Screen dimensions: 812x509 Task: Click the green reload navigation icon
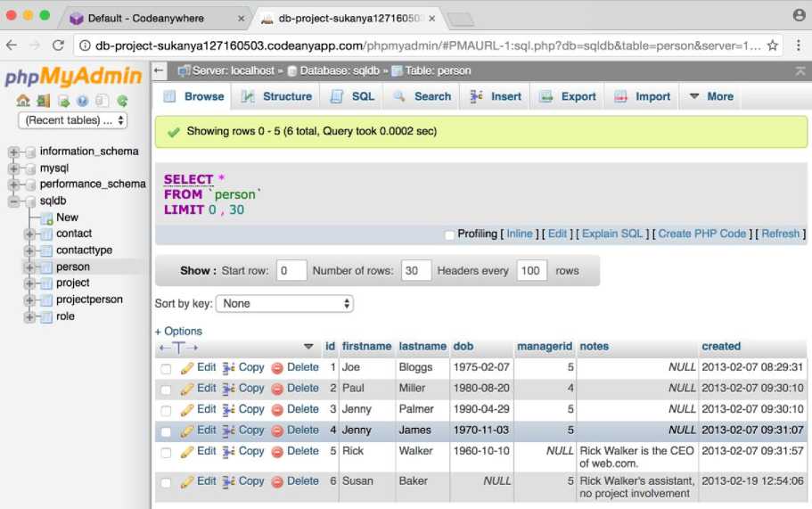pos(122,101)
